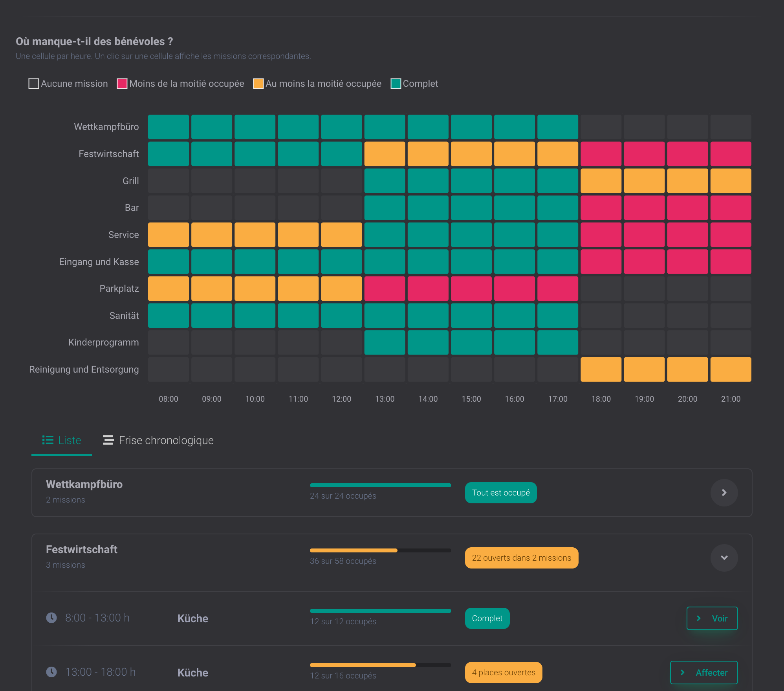This screenshot has width=784, height=691.
Task: Click Festwirtschaft 36 sur 58 progress bar
Action: click(381, 550)
